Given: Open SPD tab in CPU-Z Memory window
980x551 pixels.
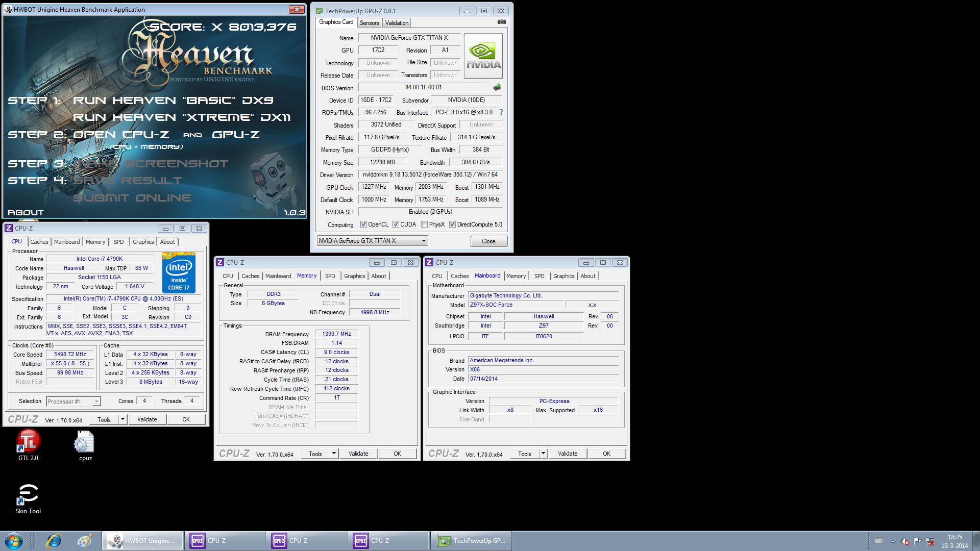Looking at the screenshot, I should [330, 276].
